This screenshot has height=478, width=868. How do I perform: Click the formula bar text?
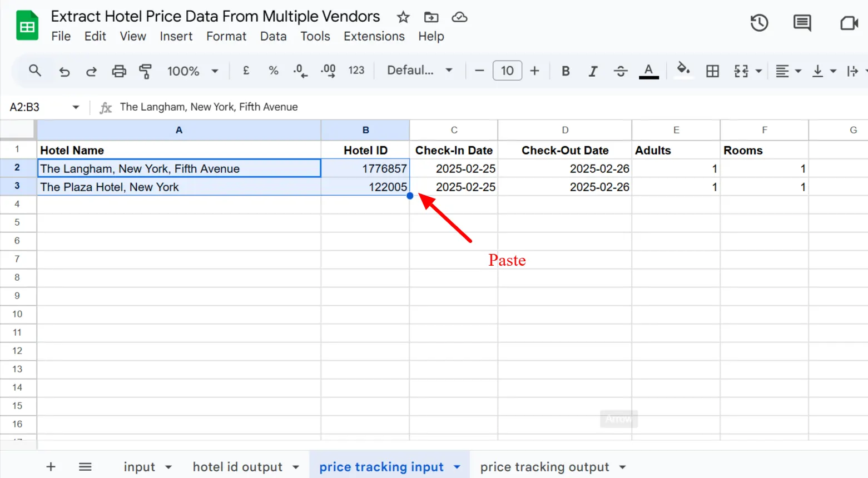click(x=209, y=107)
